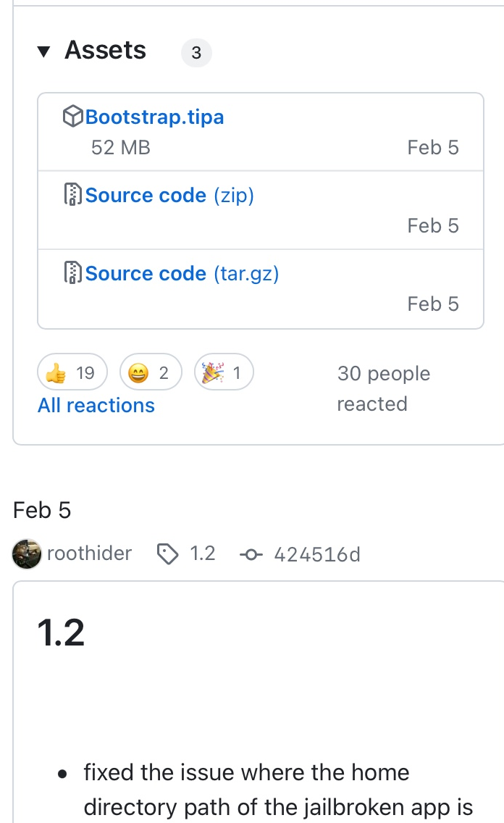The image size is (504, 823).
Task: Download Source code (zip)
Action: tap(169, 196)
